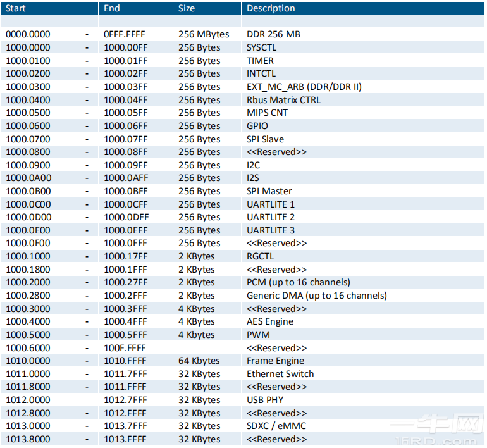Click the End column header

point(113,8)
